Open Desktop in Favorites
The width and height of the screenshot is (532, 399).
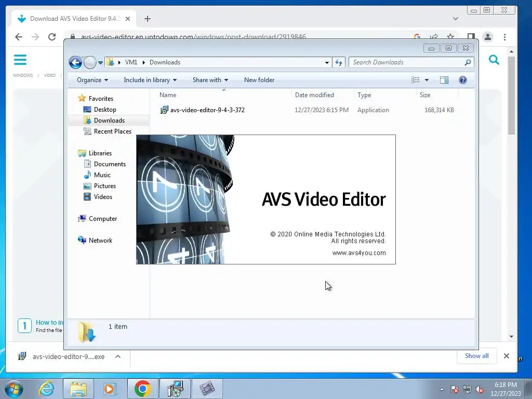[x=105, y=110]
